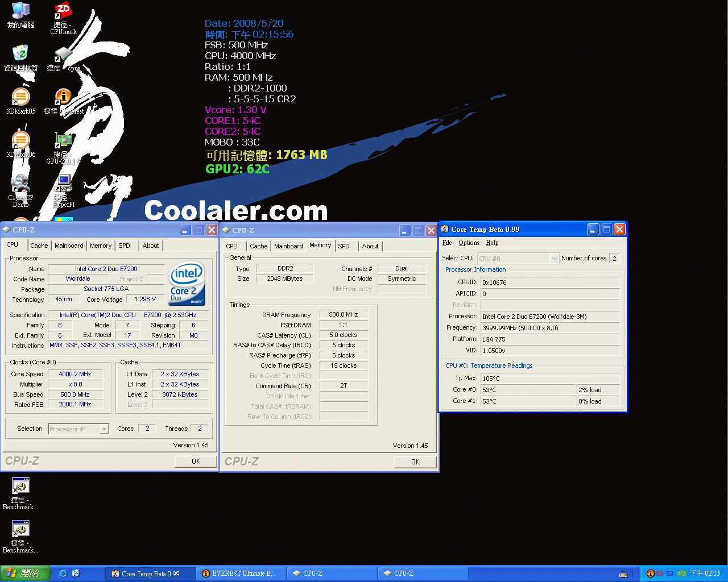Click the Number of cores field
The height and width of the screenshot is (582, 728).
(x=614, y=258)
